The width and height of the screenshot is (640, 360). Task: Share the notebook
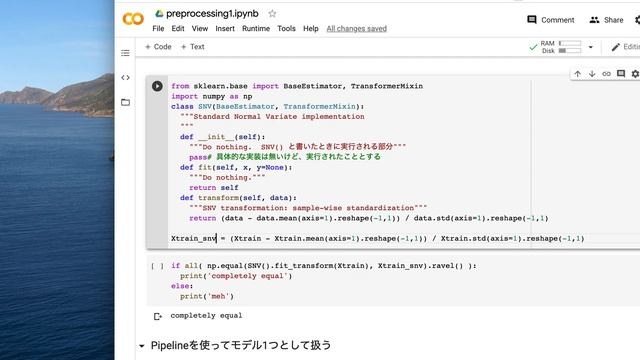tap(607, 20)
